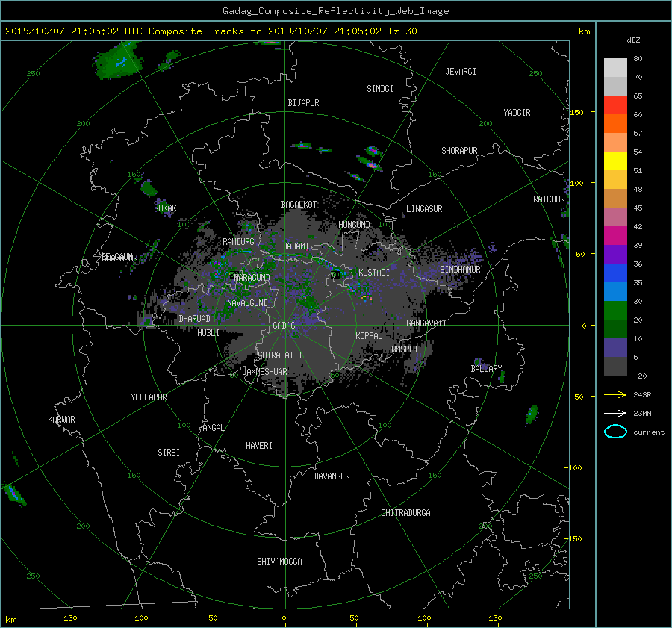
Task: Click the red 60-65 dBZ color swatch
Action: 615,105
